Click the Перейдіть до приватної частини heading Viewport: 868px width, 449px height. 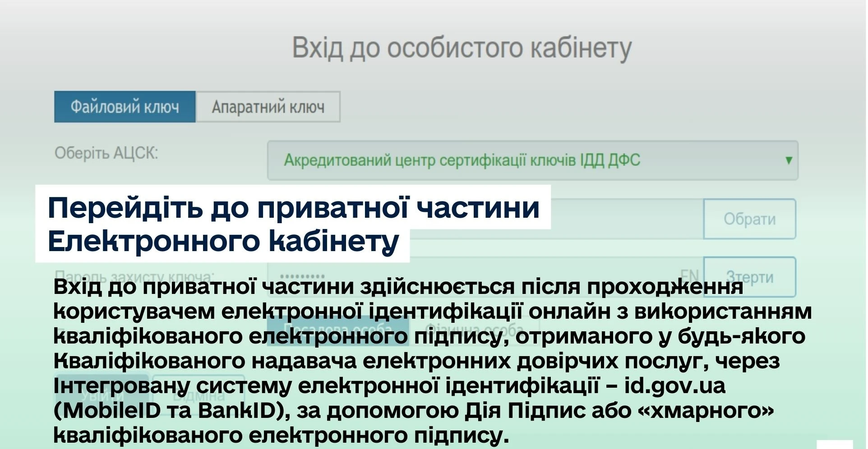293,208
